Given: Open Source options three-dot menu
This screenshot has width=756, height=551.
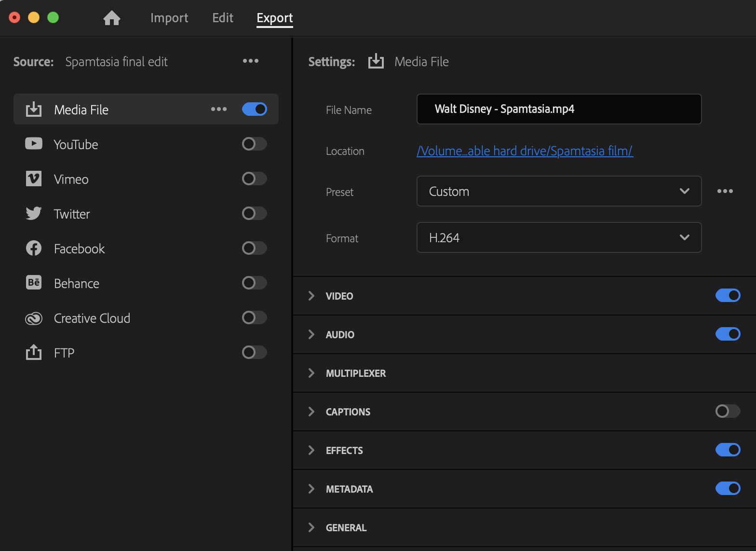Looking at the screenshot, I should point(251,61).
